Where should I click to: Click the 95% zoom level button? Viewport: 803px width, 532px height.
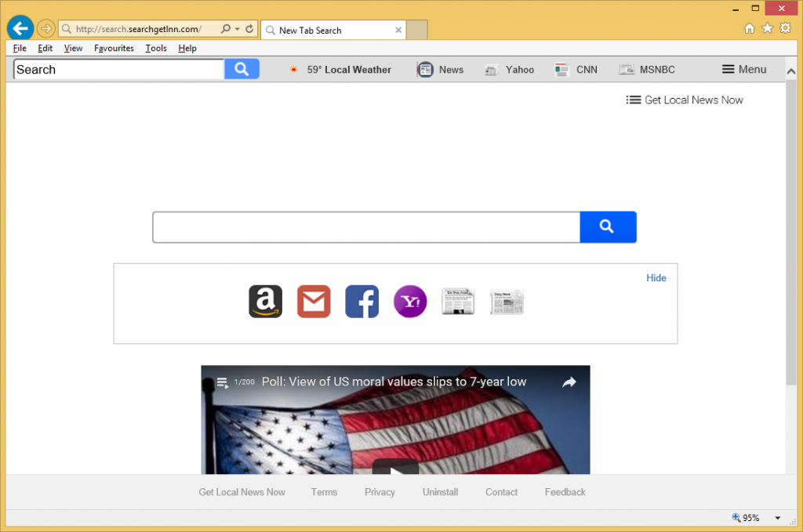(x=747, y=518)
